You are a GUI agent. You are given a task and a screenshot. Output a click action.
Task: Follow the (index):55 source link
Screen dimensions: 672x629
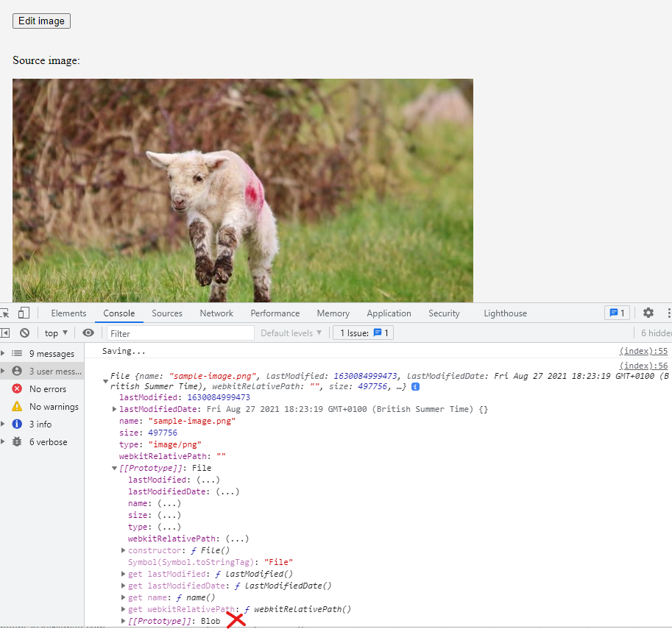coord(642,350)
